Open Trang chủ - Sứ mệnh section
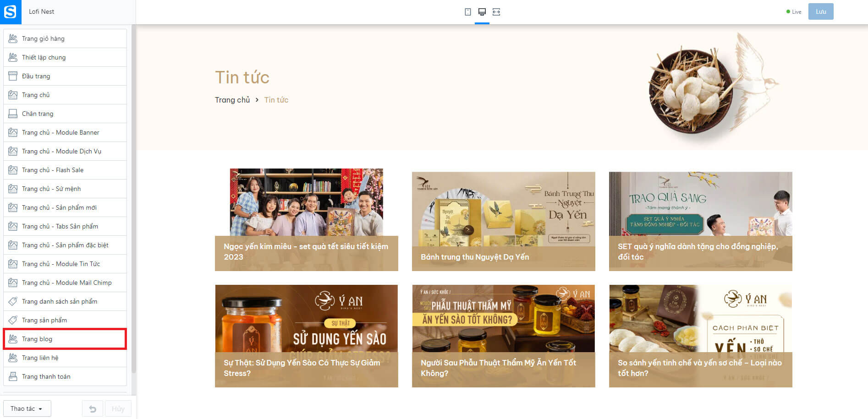868x419 pixels. pyautogui.click(x=65, y=189)
